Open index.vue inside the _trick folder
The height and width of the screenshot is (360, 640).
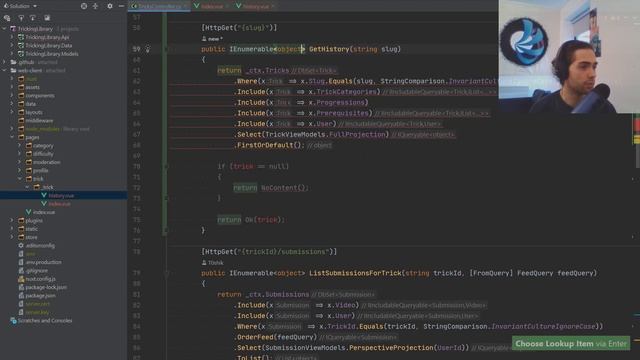click(x=56, y=204)
